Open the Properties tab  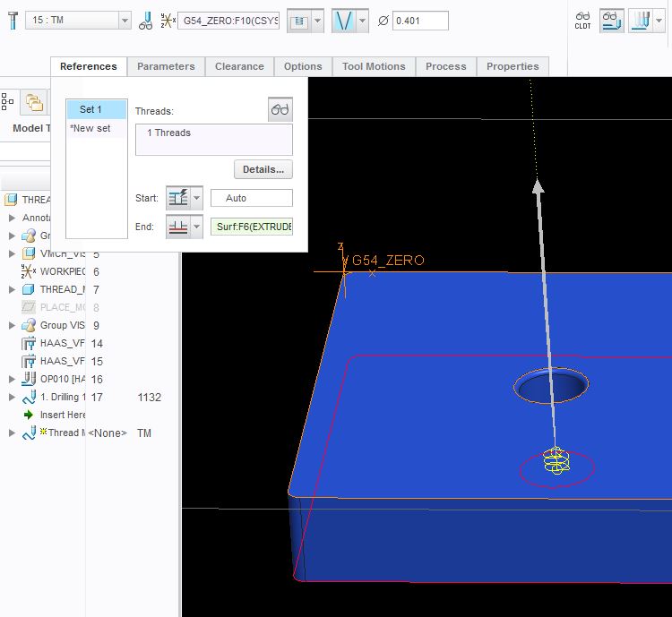tap(513, 66)
